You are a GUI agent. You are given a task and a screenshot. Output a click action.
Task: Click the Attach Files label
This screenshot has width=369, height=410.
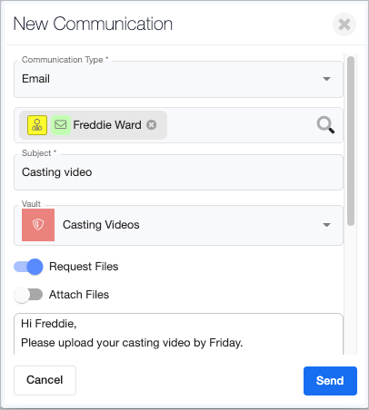click(x=79, y=295)
